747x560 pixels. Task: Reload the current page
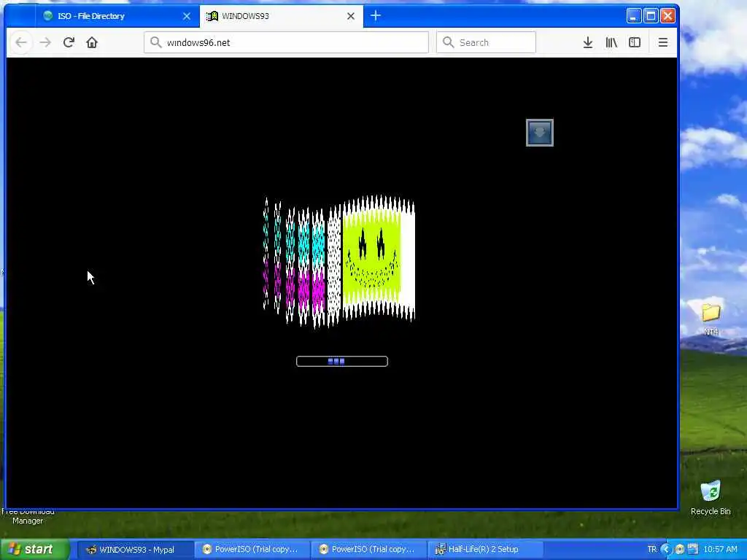69,42
